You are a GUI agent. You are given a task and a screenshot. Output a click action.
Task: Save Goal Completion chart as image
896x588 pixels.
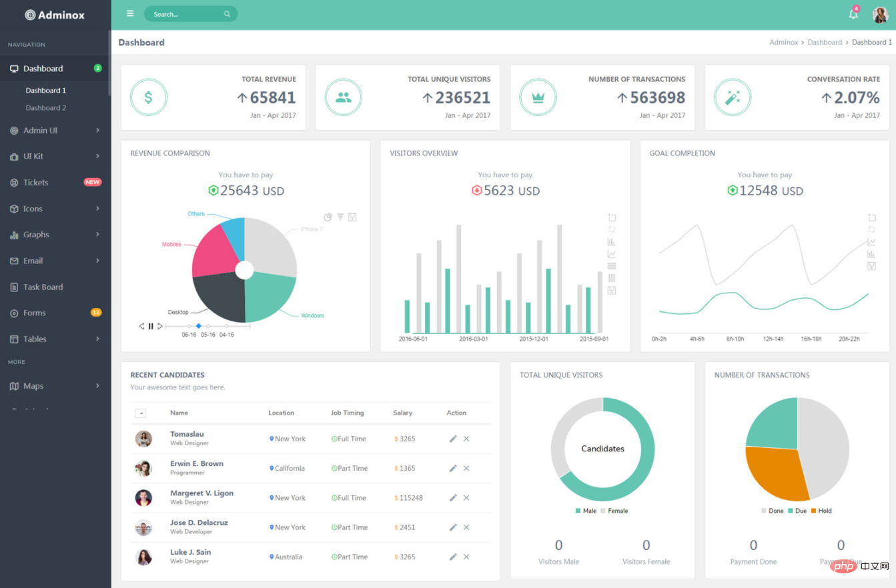(x=871, y=266)
